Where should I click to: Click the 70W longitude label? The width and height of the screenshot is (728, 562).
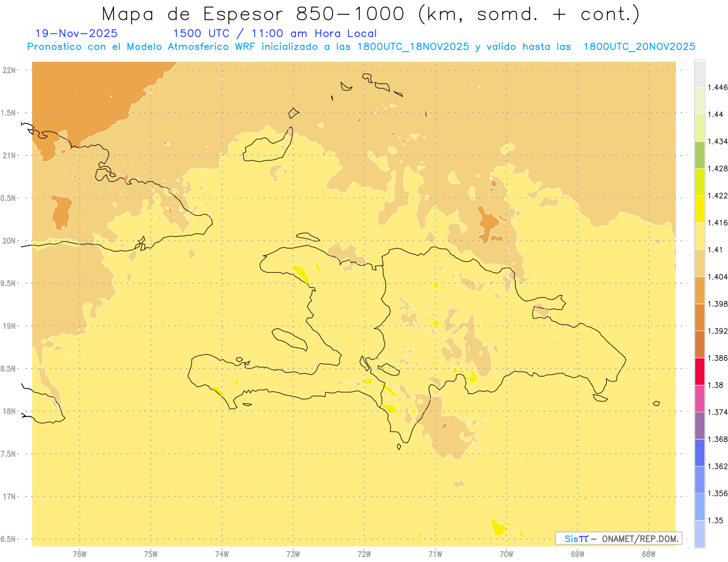coord(507,554)
